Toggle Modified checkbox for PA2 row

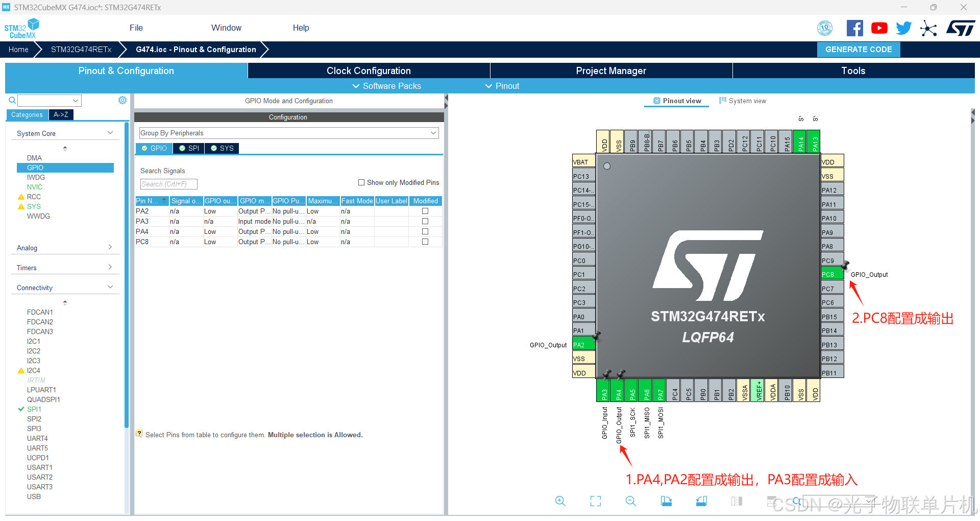click(425, 211)
